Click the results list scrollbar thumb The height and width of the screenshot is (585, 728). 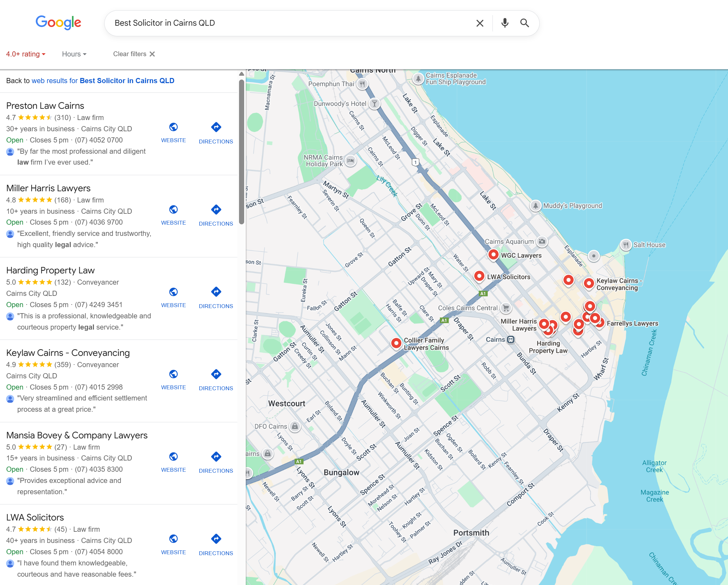tap(241, 152)
